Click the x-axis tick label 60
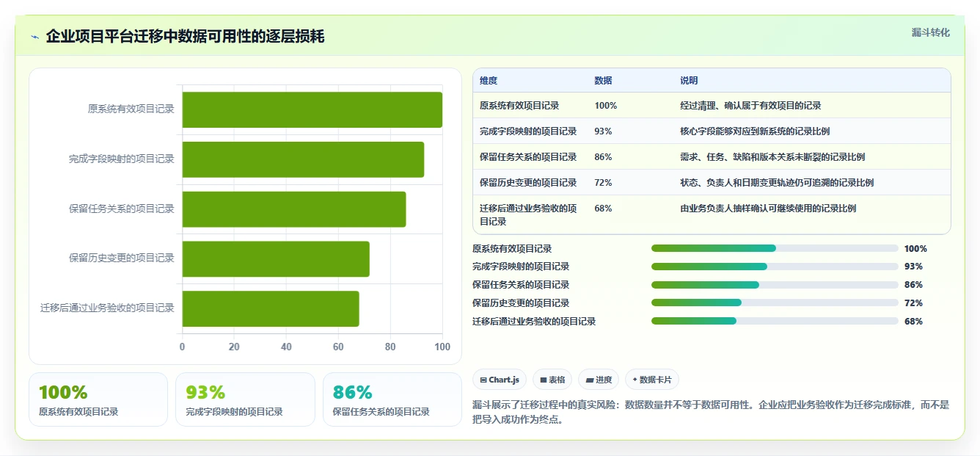 tap(338, 347)
